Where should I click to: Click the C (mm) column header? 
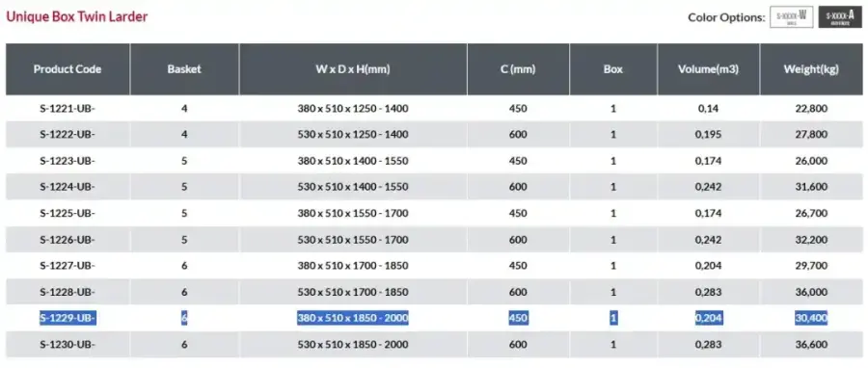coord(518,69)
